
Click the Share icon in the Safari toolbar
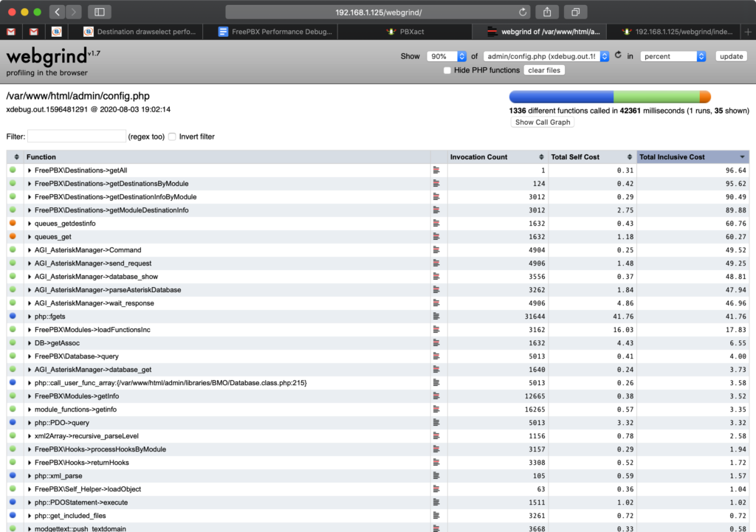[x=547, y=12]
